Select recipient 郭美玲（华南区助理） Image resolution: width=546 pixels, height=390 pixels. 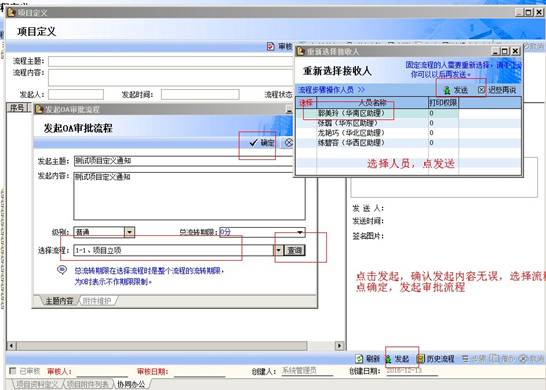click(351, 113)
